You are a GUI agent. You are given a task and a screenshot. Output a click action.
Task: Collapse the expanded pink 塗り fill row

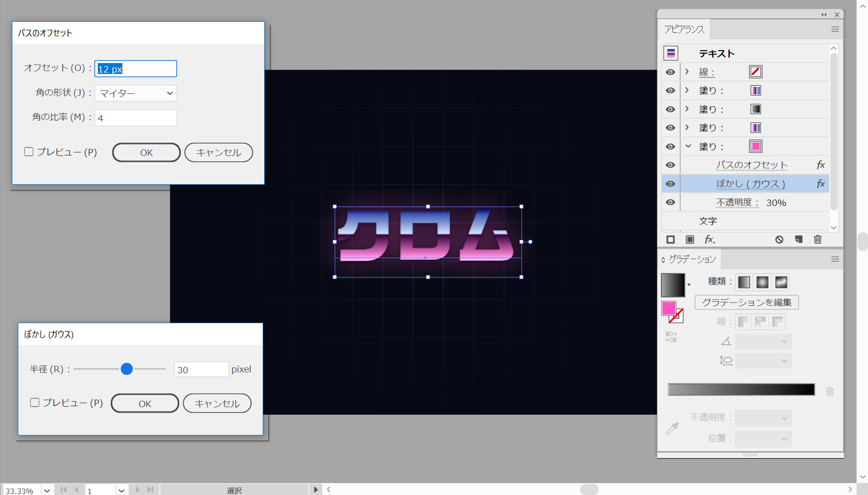coord(688,146)
